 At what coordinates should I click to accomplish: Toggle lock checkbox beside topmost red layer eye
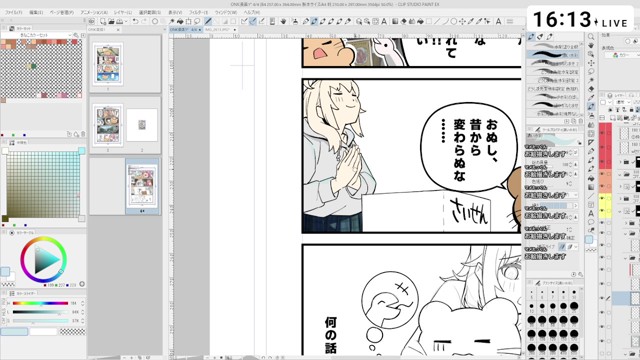click(x=609, y=133)
